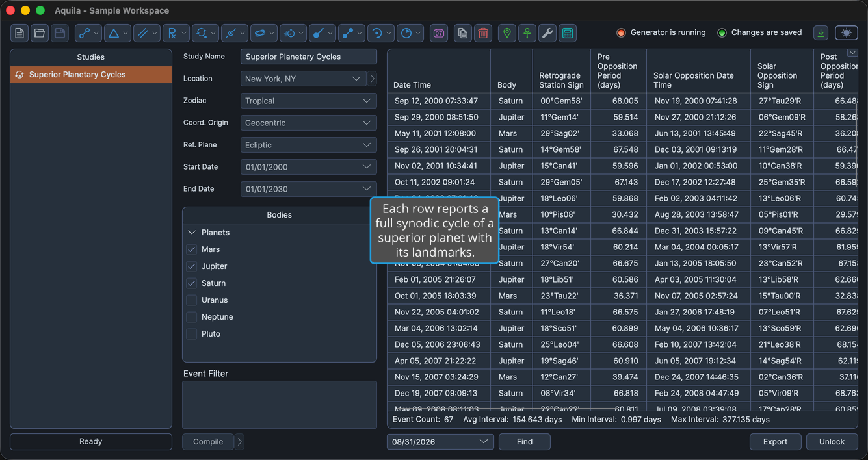
Task: Click the Unlock button
Action: 832,442
